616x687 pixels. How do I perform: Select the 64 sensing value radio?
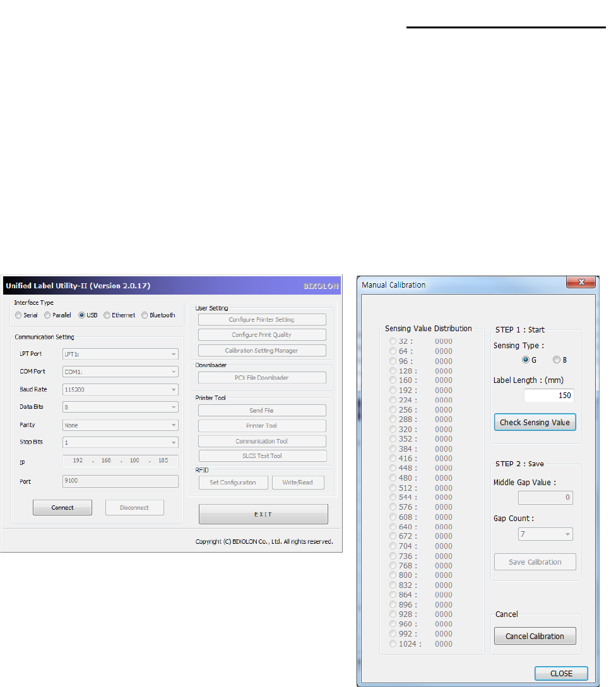pyautogui.click(x=393, y=351)
